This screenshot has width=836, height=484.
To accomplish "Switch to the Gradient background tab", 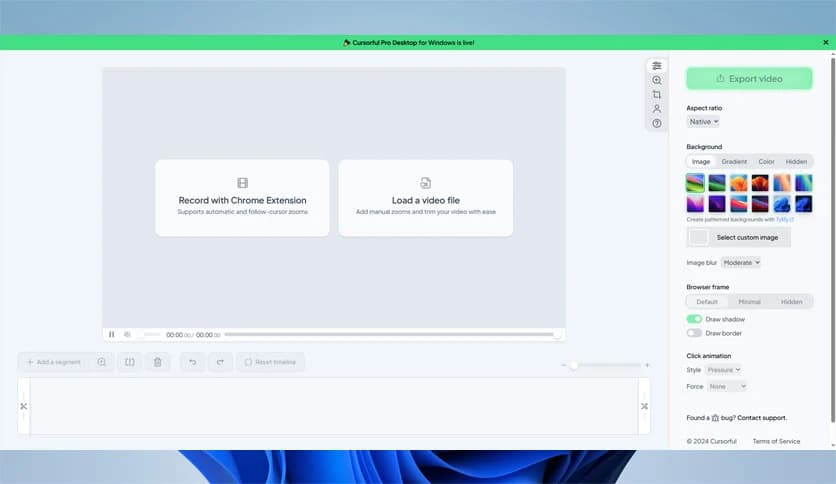I will click(734, 162).
